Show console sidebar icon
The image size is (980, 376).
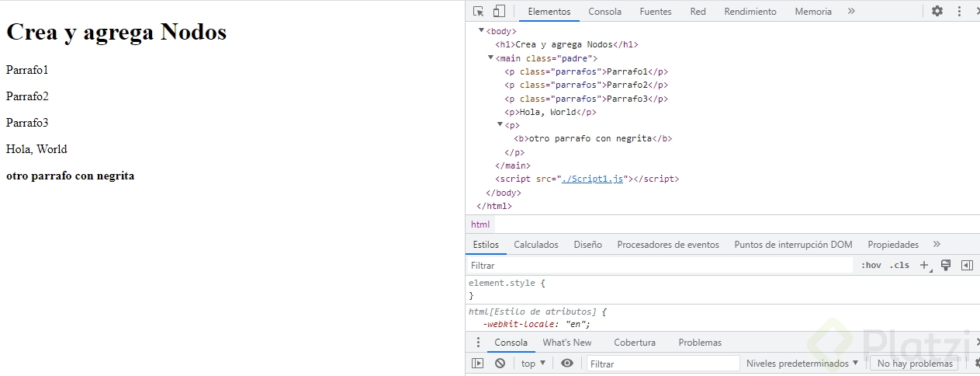click(x=478, y=364)
